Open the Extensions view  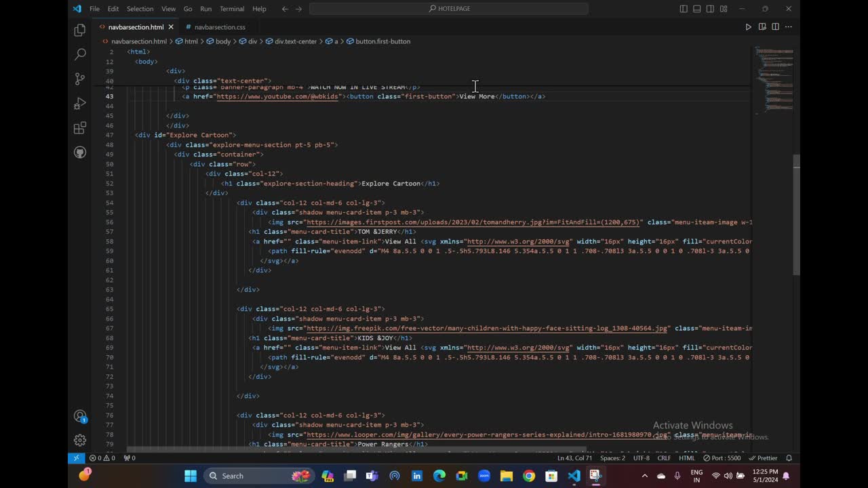point(80,128)
